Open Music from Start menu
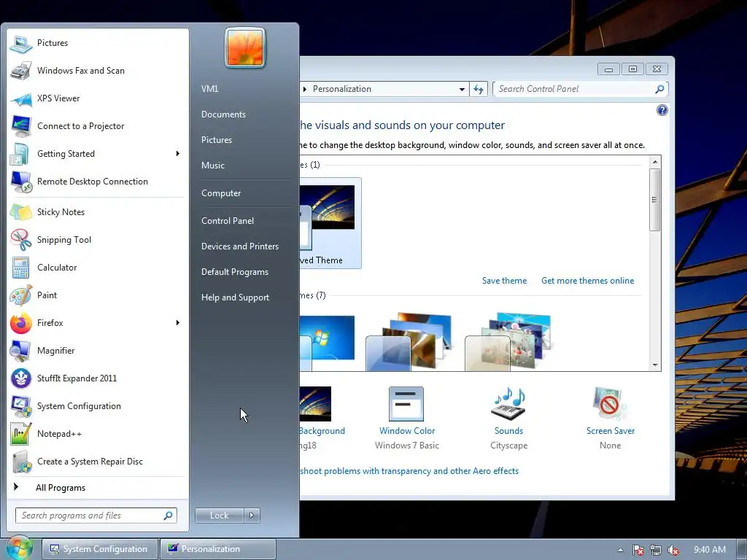 click(x=213, y=166)
